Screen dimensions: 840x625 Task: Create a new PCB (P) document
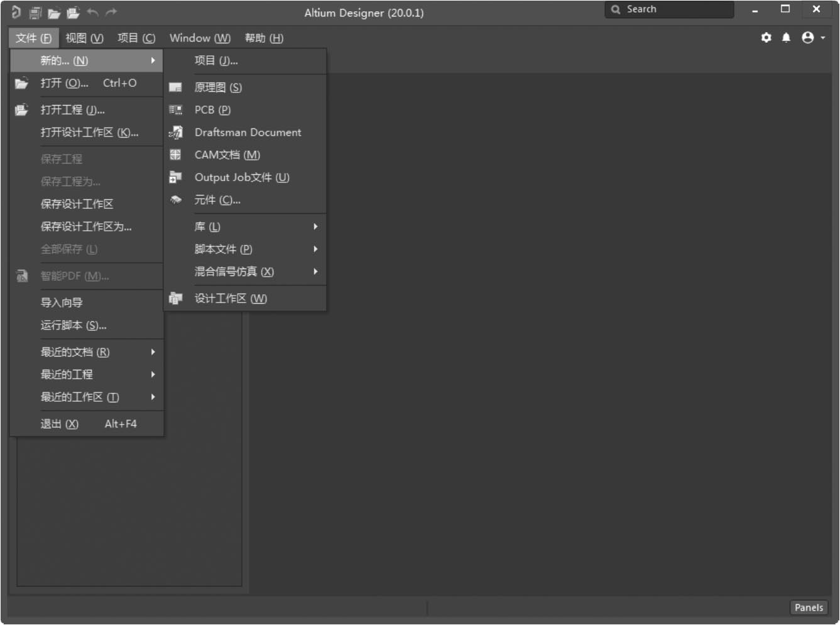tap(245, 110)
